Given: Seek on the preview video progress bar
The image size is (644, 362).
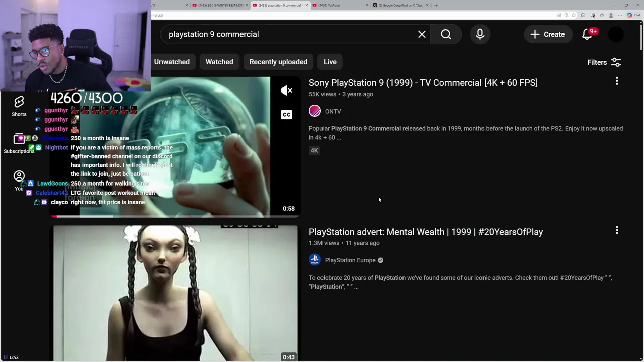Looking at the screenshot, I should point(176,217).
